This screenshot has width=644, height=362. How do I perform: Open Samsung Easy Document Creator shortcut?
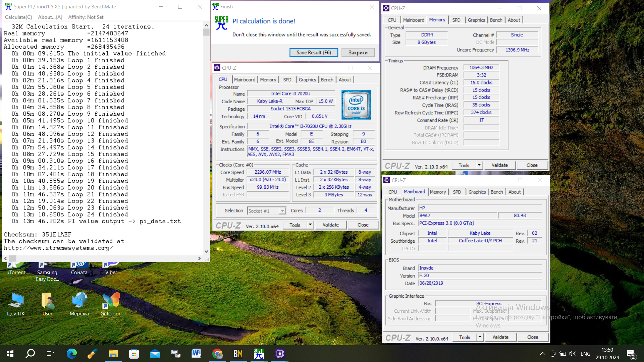(x=47, y=272)
